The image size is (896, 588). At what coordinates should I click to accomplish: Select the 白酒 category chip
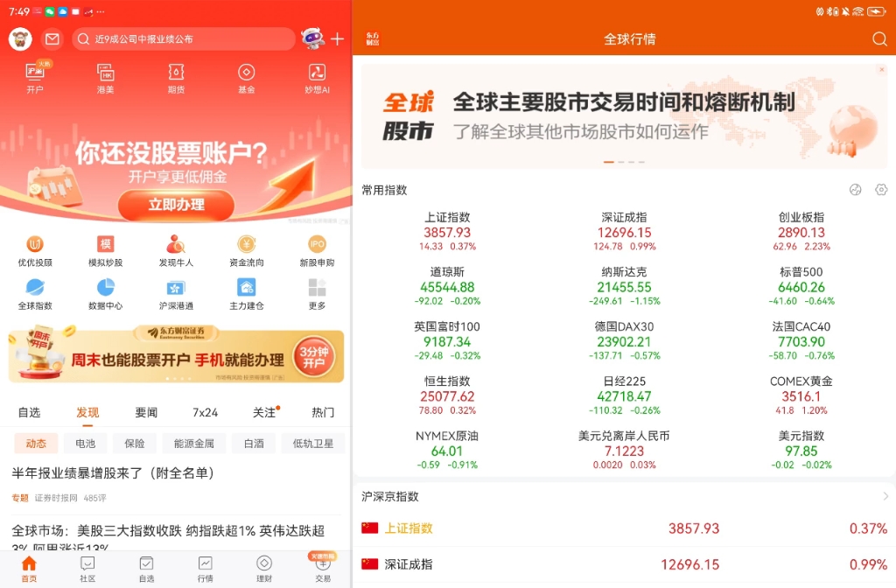click(254, 444)
